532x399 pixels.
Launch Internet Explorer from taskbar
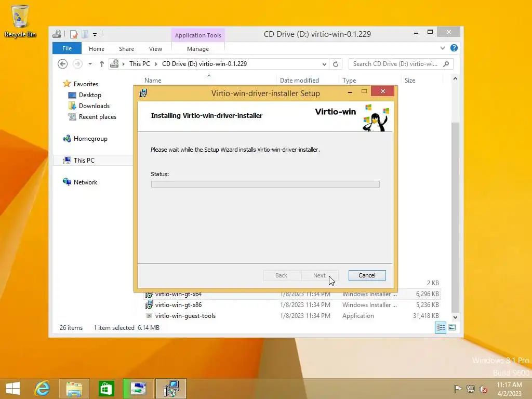point(43,389)
